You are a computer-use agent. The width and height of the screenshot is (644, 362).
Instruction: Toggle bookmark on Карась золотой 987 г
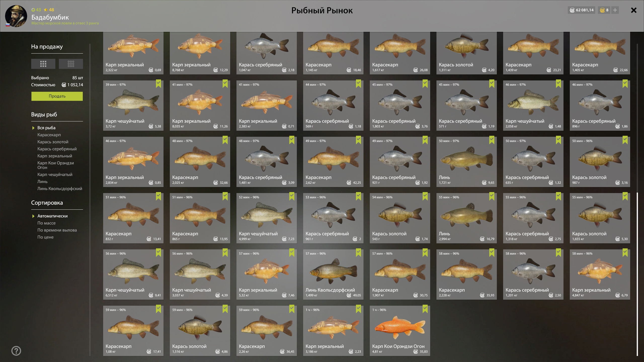[625, 140]
